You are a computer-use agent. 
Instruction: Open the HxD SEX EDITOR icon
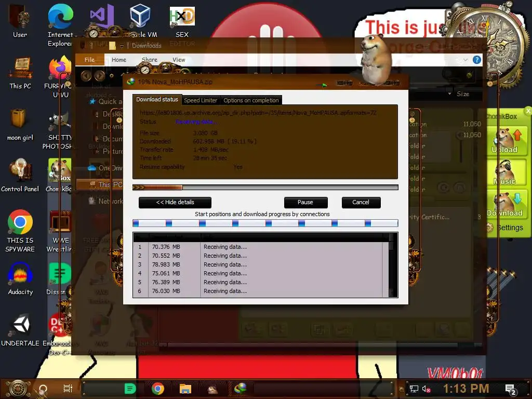click(x=182, y=21)
